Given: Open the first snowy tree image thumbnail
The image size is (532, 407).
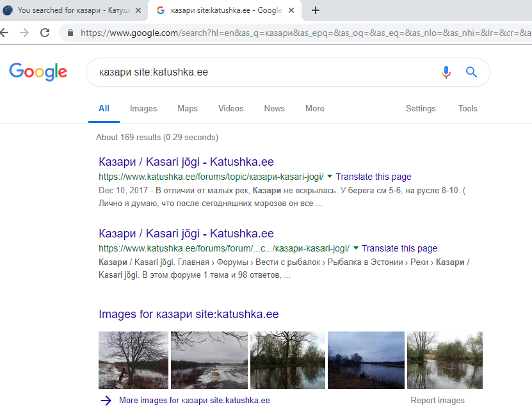Looking at the screenshot, I should tap(133, 360).
